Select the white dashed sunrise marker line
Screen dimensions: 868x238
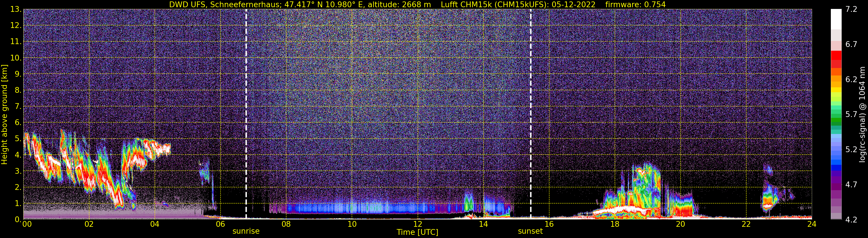[x=246, y=114]
